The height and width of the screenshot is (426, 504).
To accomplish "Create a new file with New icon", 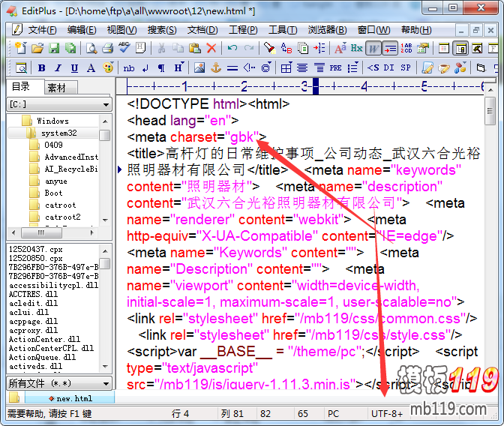I will pos(21,48).
